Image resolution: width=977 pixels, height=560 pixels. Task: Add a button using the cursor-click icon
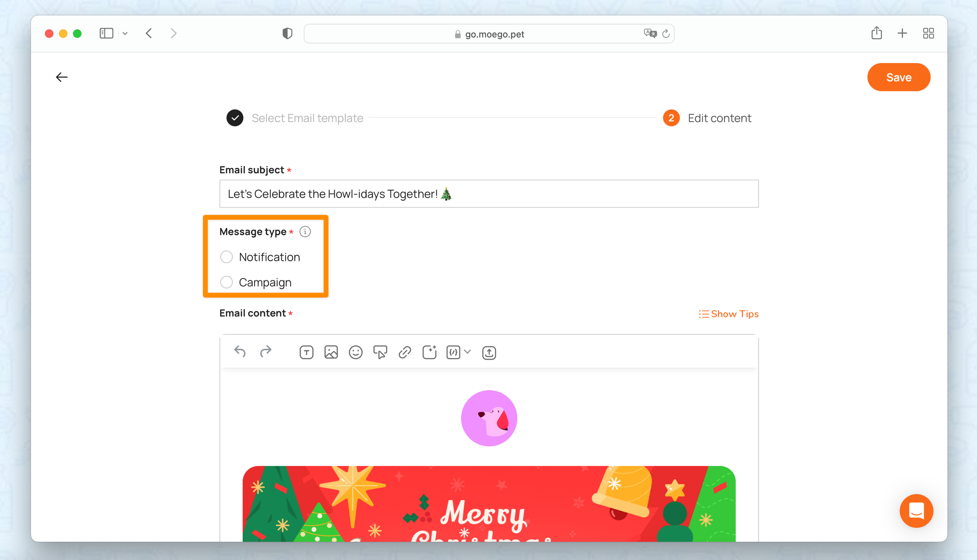[x=380, y=353]
